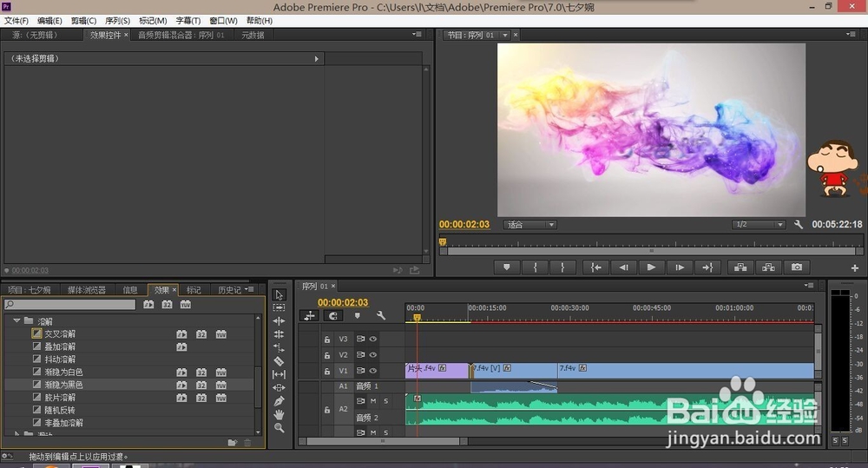Open 文件(F) menu
The height and width of the screenshot is (468, 868).
coord(16,21)
